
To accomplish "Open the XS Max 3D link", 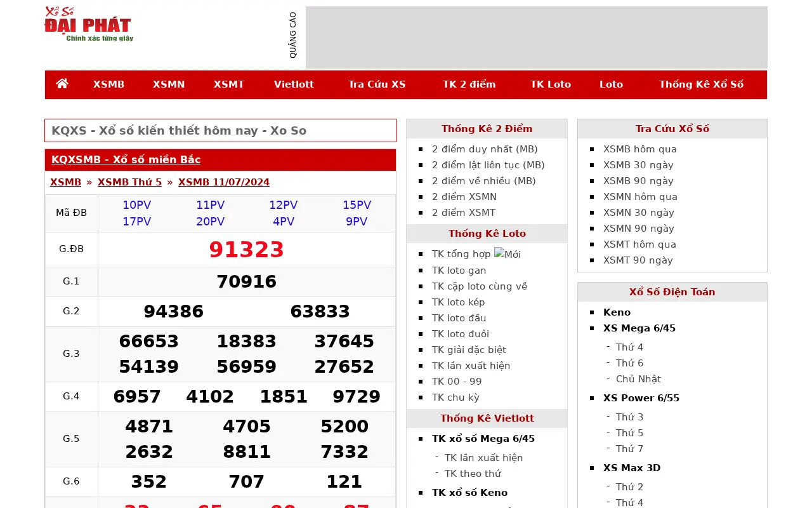I will pos(632,468).
